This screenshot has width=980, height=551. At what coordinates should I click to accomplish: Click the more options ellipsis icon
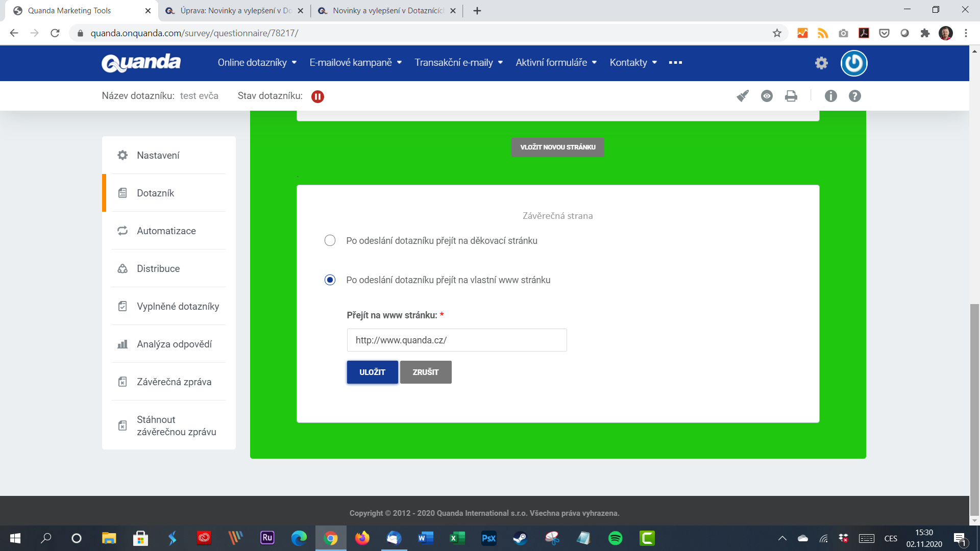click(675, 62)
